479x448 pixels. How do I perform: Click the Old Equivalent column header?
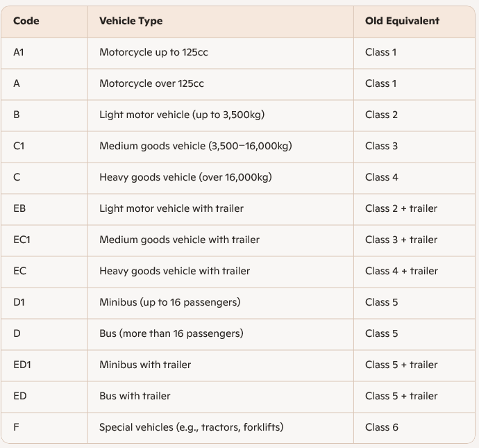point(414,22)
